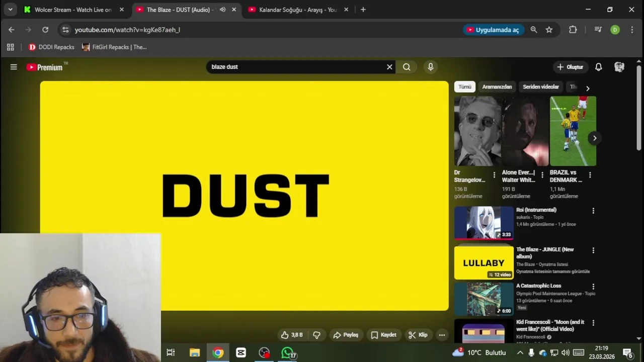
Task: Open Chrome three-dot menu
Action: pyautogui.click(x=631, y=30)
